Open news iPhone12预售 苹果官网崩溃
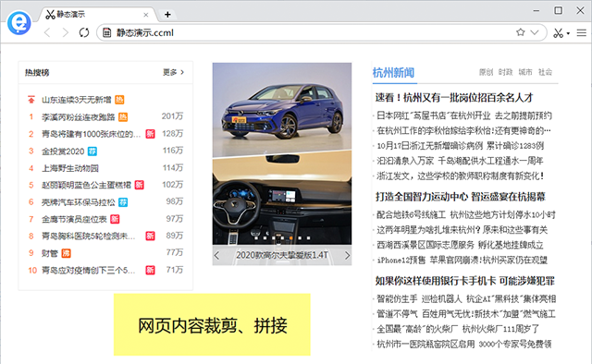The height and width of the screenshot is (364, 592). (x=462, y=260)
